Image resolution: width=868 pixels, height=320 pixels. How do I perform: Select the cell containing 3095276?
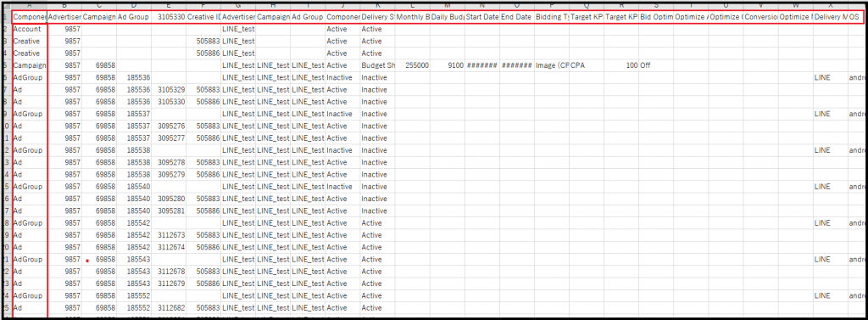point(169,126)
